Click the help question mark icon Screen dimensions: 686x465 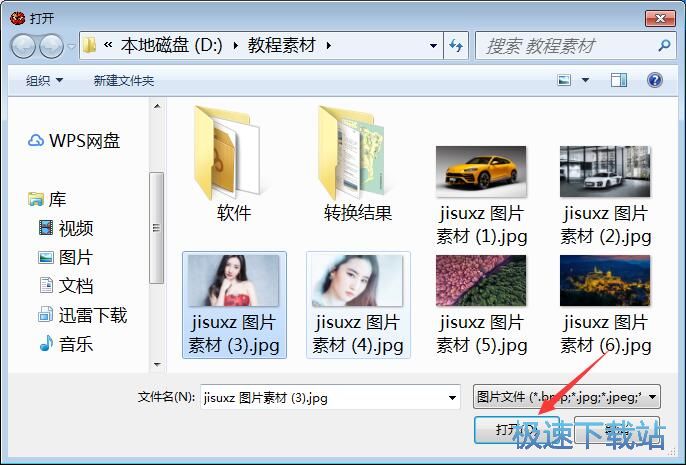(655, 80)
